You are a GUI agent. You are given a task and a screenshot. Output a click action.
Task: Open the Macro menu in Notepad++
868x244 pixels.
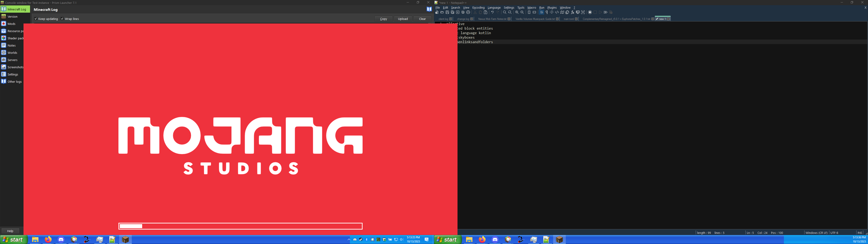tap(532, 7)
